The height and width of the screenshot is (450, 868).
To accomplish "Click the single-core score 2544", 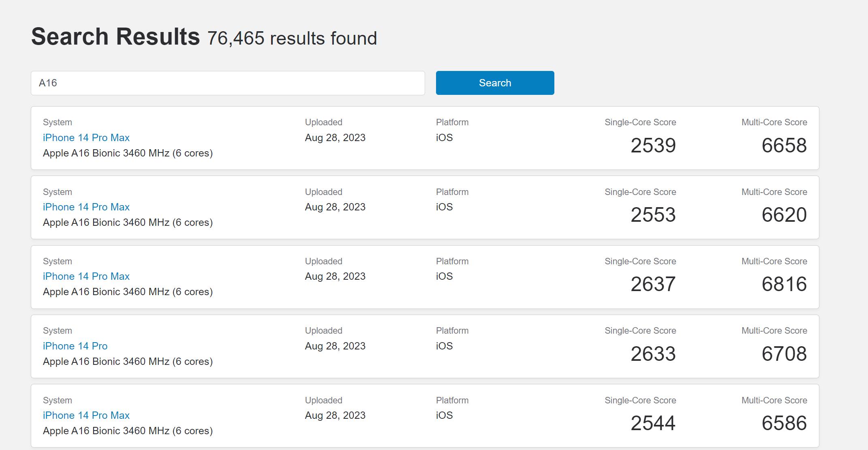I will [653, 423].
